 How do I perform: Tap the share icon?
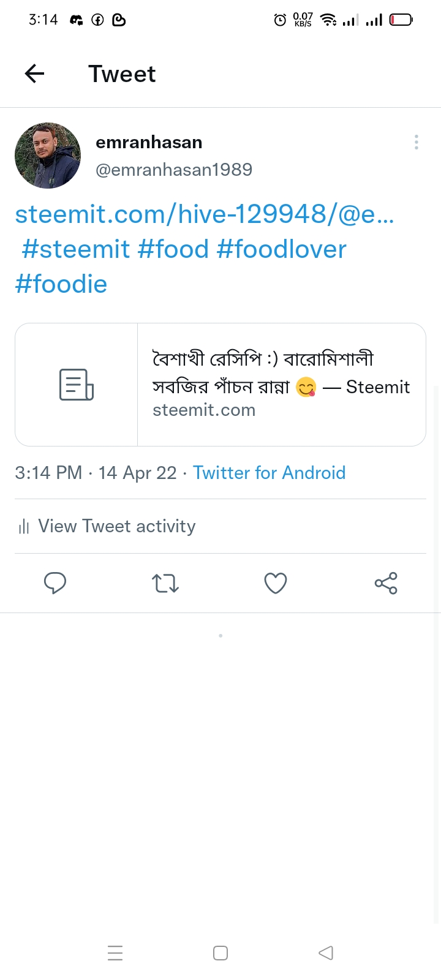click(386, 583)
